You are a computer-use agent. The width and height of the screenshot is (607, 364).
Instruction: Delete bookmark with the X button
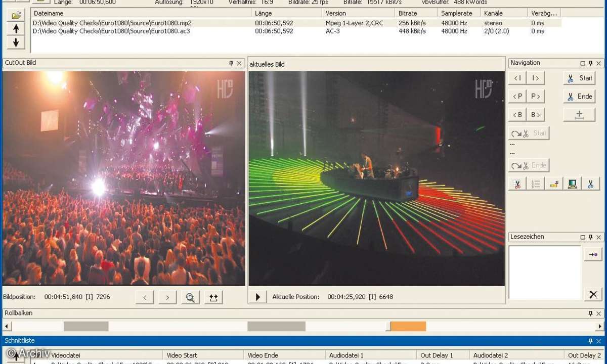[x=593, y=294]
